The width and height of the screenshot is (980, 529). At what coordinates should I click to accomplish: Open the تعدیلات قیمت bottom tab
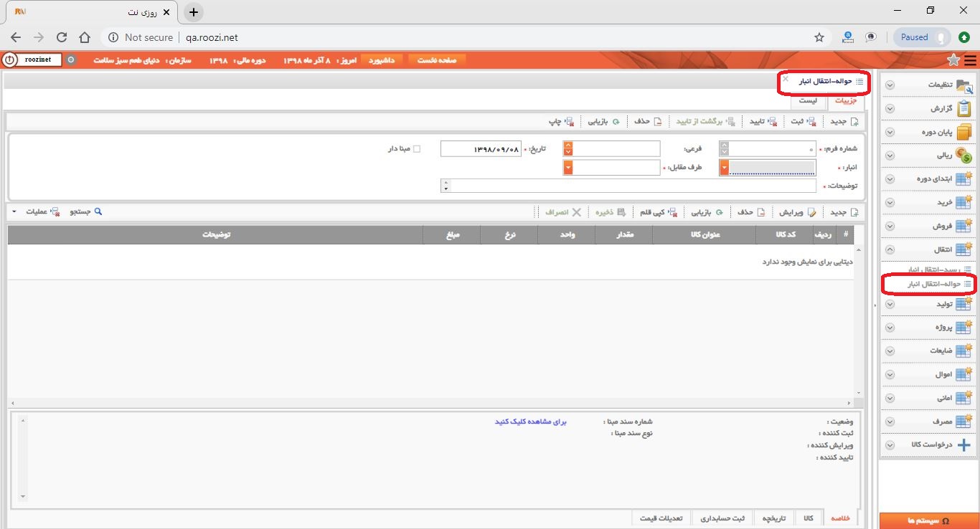coord(662,518)
